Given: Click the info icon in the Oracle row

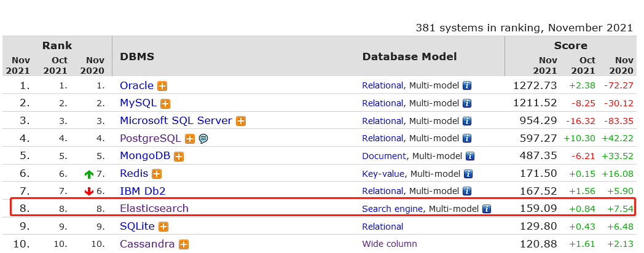Looking at the screenshot, I should coord(467,86).
